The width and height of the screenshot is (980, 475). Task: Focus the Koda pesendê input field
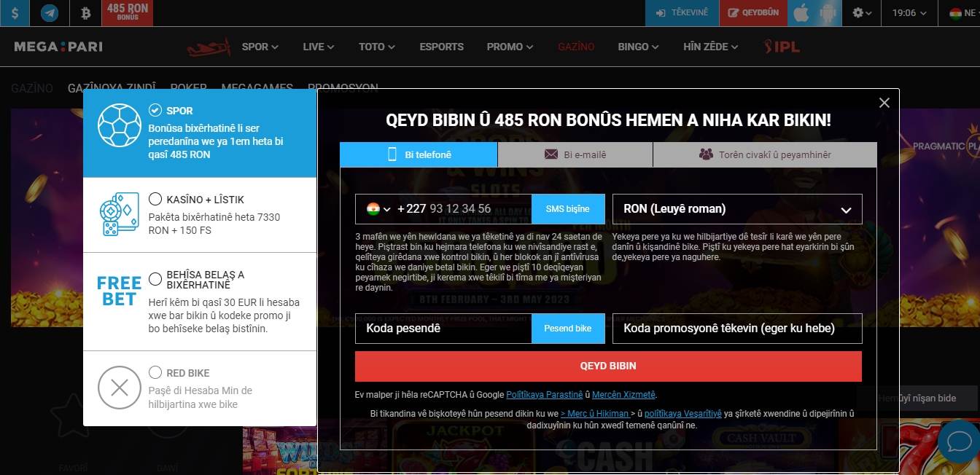pos(443,329)
